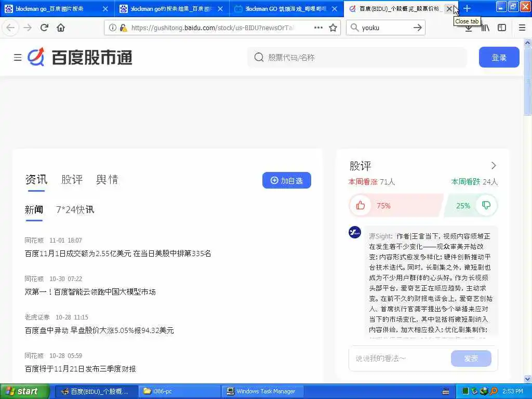The height and width of the screenshot is (399, 532).
Task: Click the page vertical scrollbar up arrow
Action: tap(528, 43)
